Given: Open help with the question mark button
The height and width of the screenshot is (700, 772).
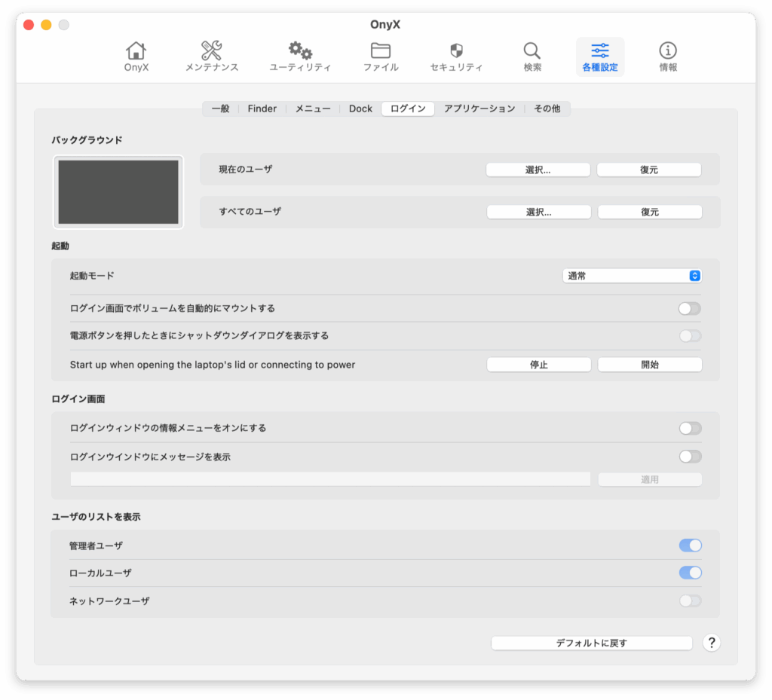Looking at the screenshot, I should click(711, 643).
